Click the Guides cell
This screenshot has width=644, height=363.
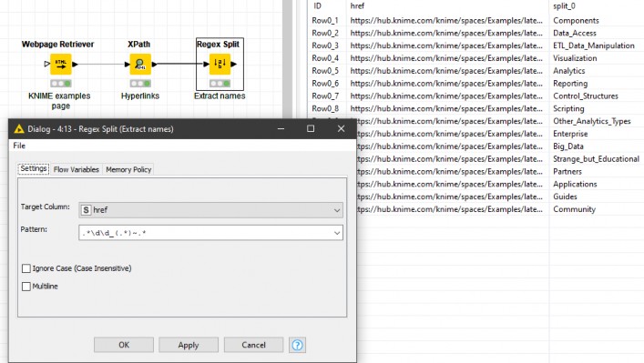[565, 197]
